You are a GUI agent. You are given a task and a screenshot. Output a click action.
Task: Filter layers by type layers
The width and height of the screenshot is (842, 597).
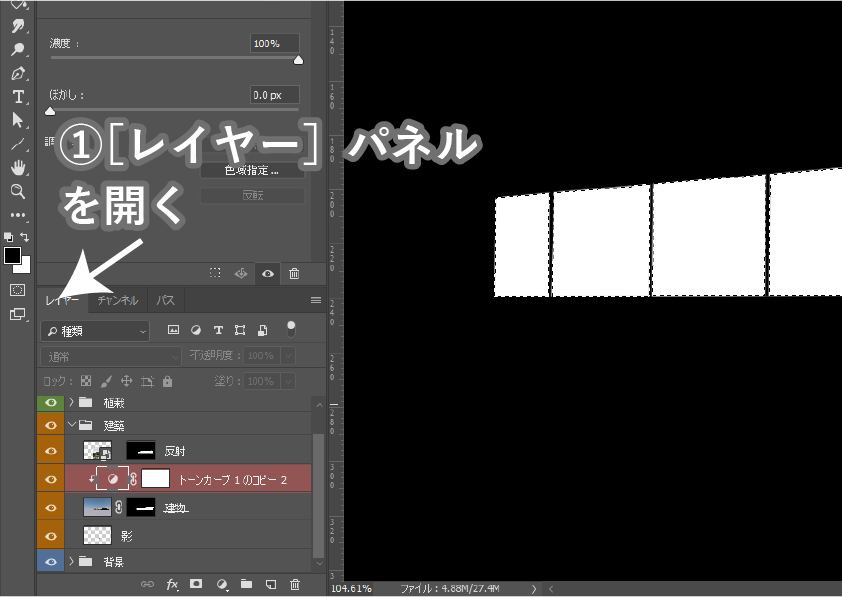coord(218,330)
